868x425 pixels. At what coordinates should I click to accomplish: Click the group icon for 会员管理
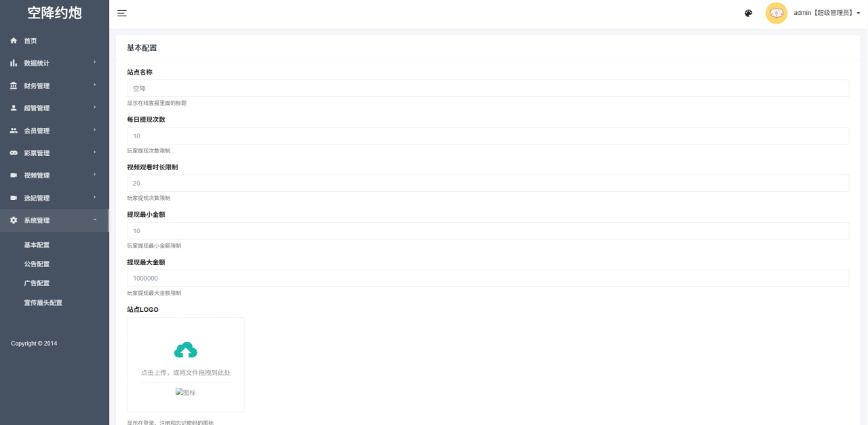tap(14, 130)
